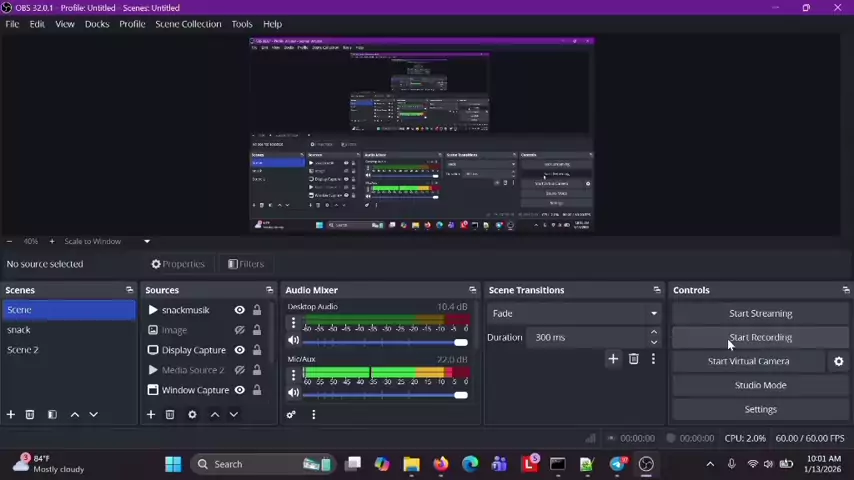The width and height of the screenshot is (854, 480).
Task: Open the Scene Collection menu
Action: (x=188, y=24)
